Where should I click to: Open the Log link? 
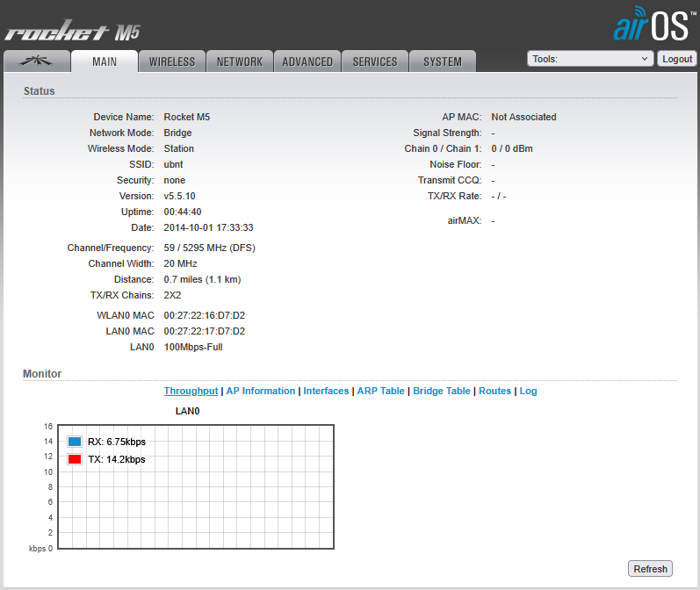528,391
